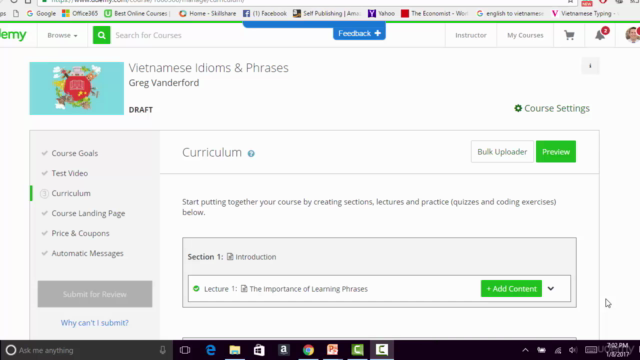
Task: Open the My Courses link
Action: point(525,35)
